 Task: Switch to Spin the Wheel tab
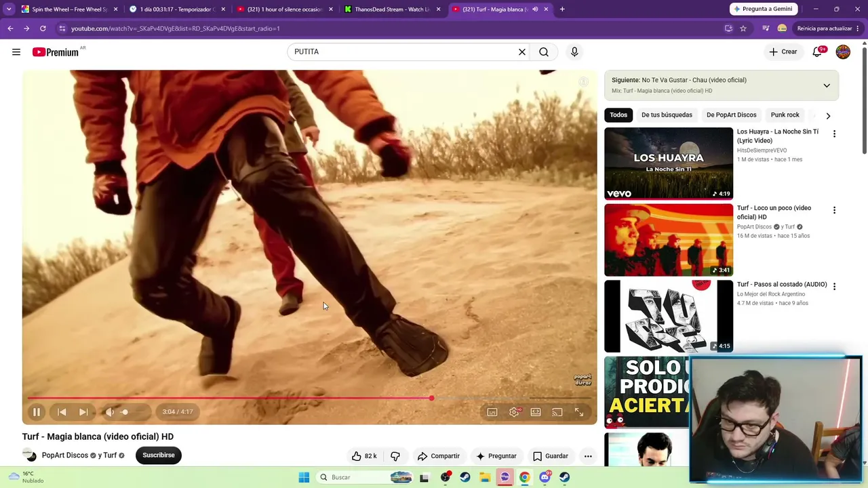(69, 9)
